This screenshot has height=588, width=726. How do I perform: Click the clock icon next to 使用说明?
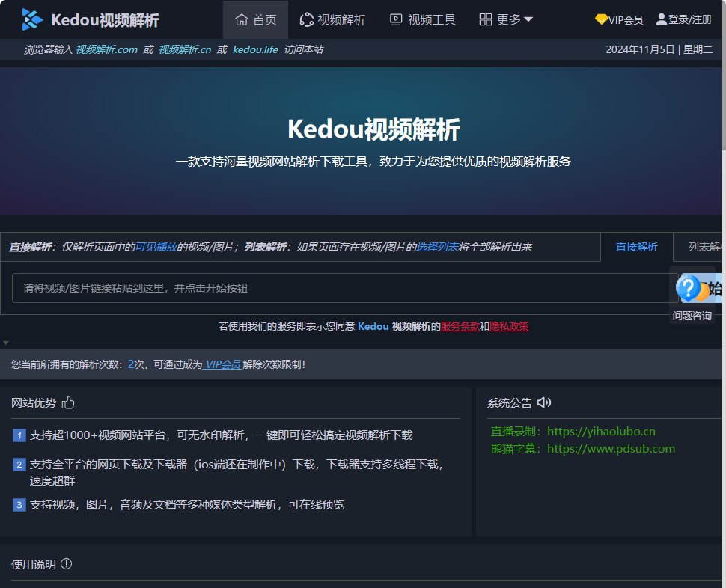(68, 564)
